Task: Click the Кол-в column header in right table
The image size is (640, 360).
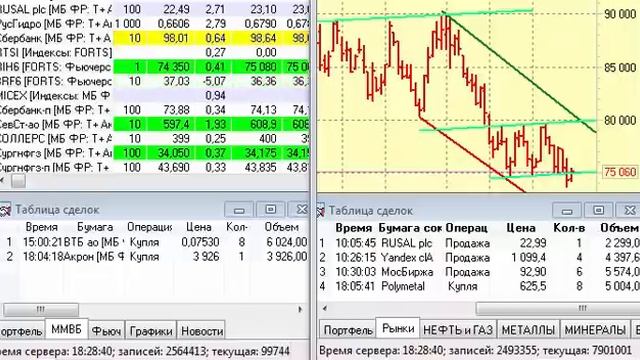Action: (569, 228)
